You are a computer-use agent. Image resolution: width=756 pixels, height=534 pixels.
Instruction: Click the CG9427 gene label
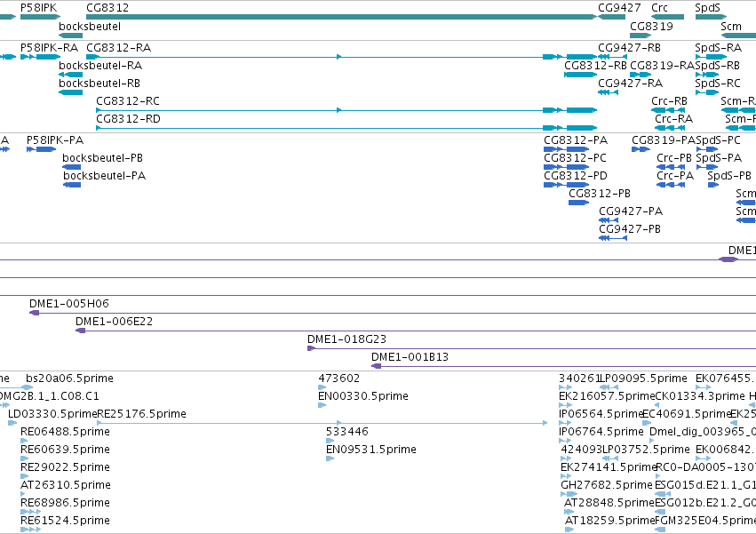[619, 8]
